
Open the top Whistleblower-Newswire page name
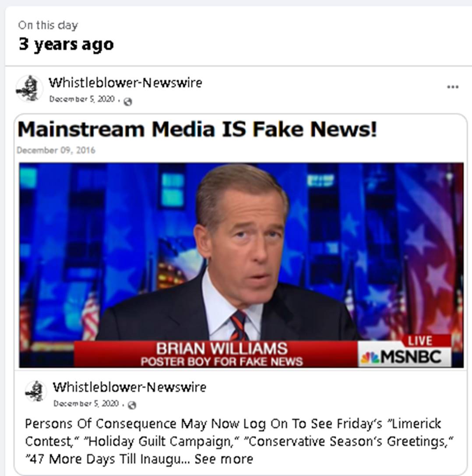pos(125,83)
